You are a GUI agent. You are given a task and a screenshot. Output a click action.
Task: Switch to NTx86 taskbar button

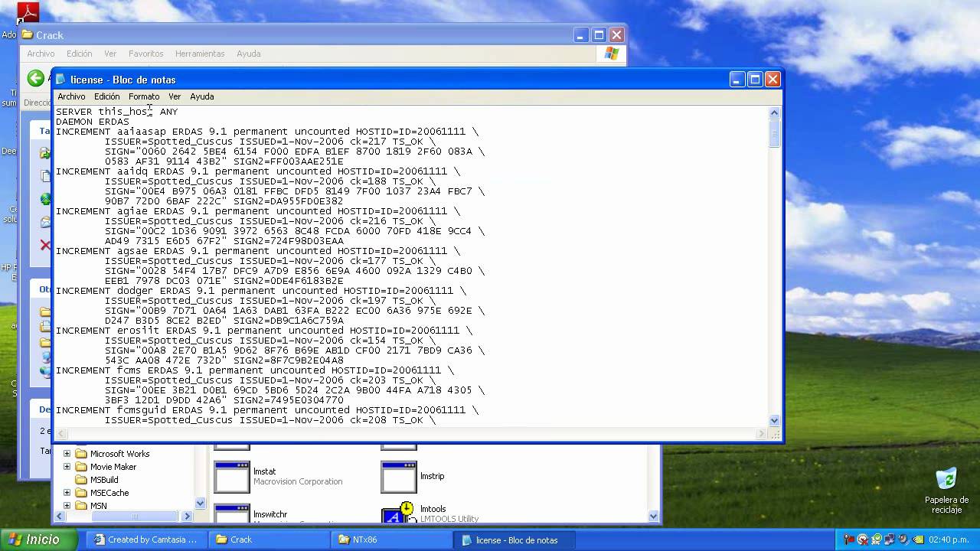390,540
